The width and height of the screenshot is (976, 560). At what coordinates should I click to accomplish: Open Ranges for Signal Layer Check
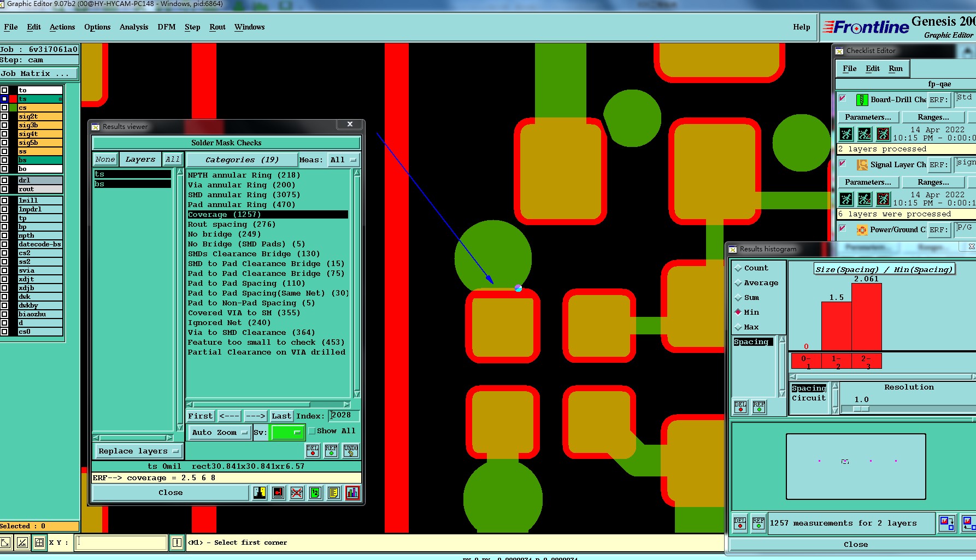(x=933, y=182)
